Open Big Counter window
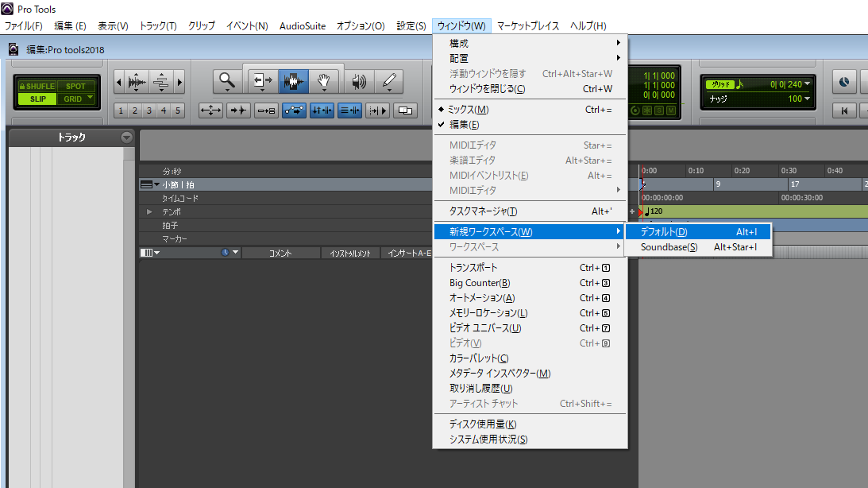Image resolution: width=868 pixels, height=488 pixels. pyautogui.click(x=530, y=282)
